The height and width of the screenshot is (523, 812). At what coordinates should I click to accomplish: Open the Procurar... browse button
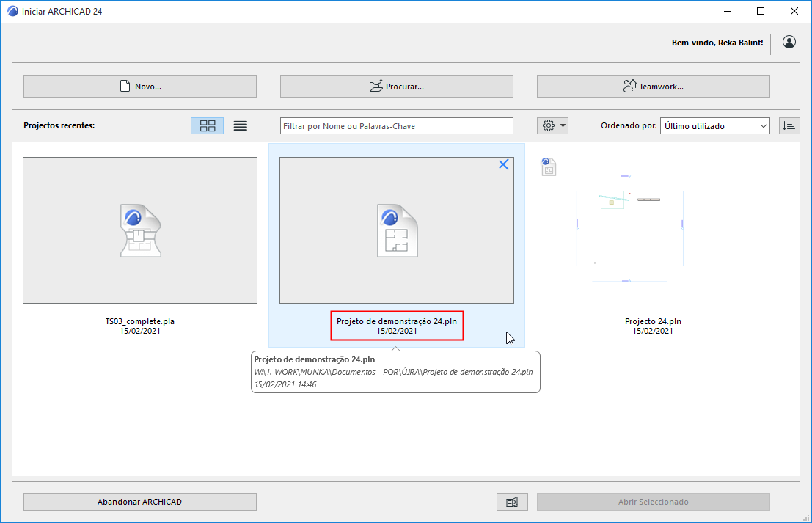397,86
